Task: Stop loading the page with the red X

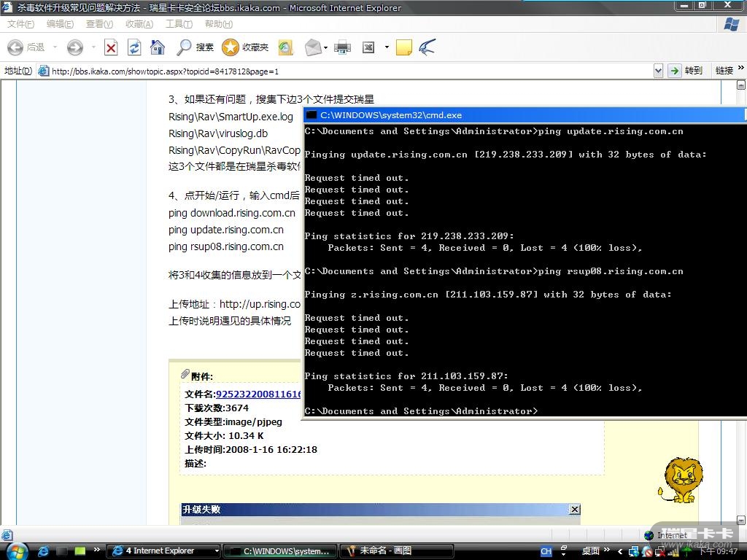Action: pos(111,47)
